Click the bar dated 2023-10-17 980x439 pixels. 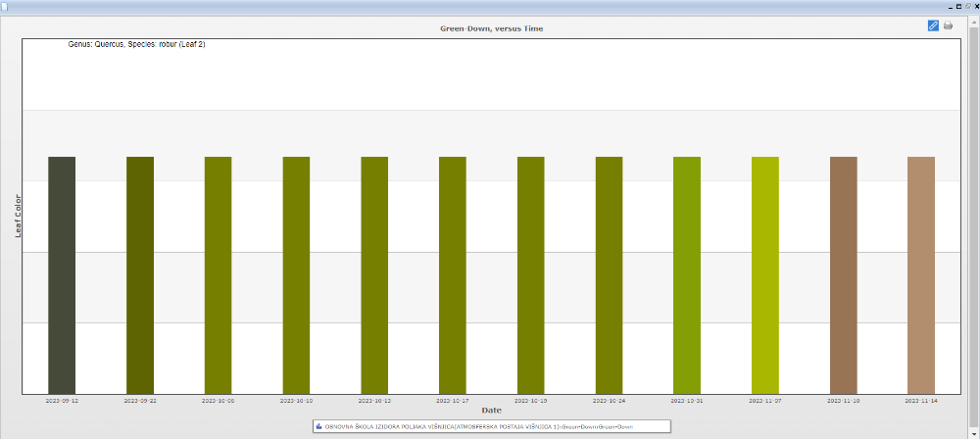pos(453,274)
